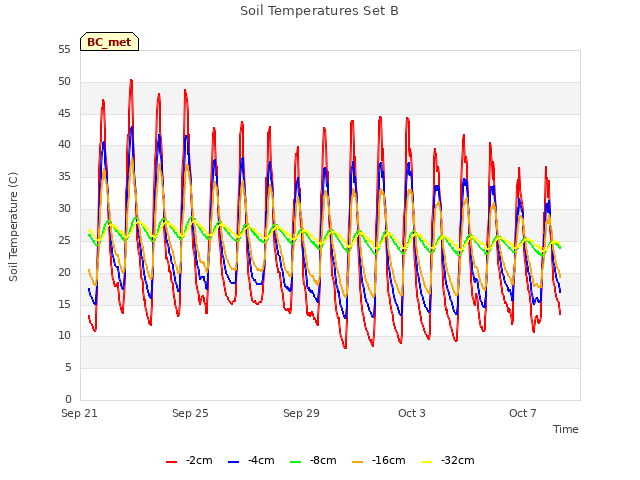640x480 pixels.
Task: Toggle the -2cm legend label
Action: [199, 460]
